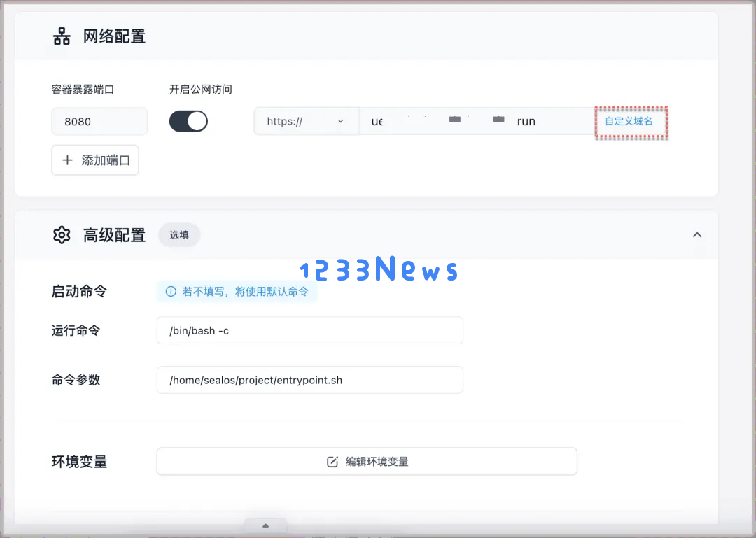
Task: Click the 运行命令 label
Action: [x=76, y=331]
